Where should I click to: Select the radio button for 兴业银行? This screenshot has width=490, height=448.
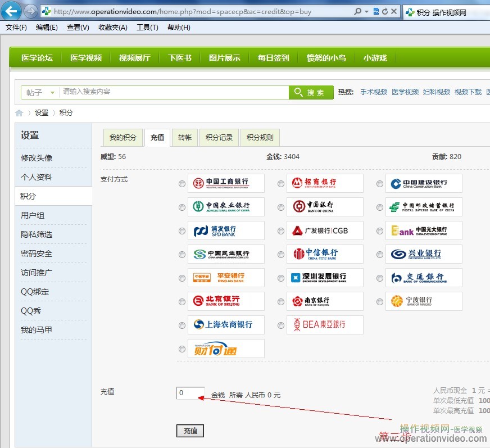click(x=380, y=255)
